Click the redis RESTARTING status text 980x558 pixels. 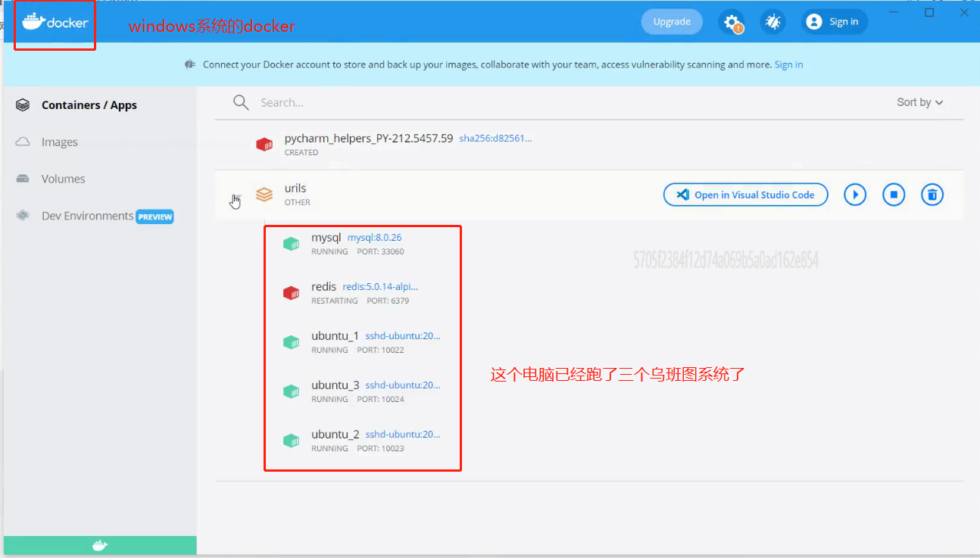click(335, 301)
